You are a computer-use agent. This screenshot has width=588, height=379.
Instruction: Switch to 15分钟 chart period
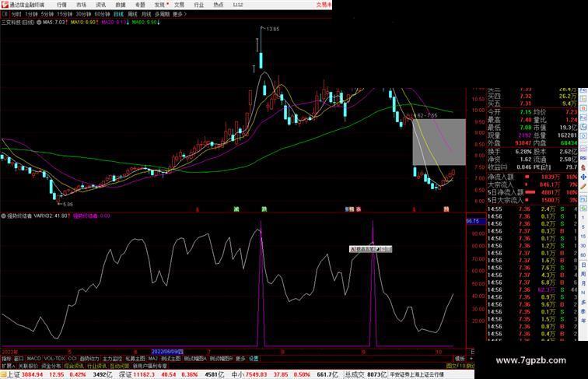coord(65,14)
